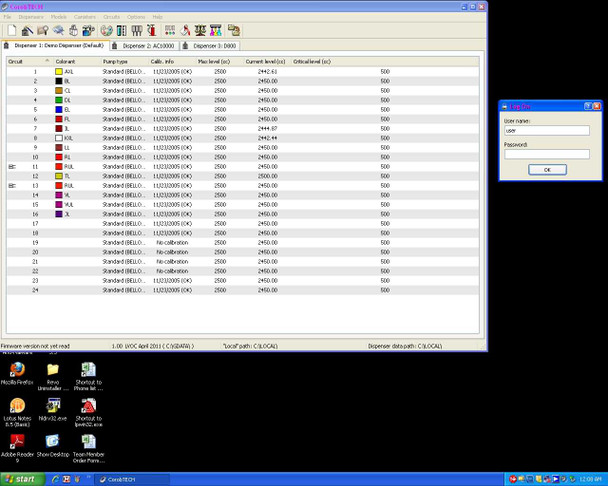Viewport: 608px width, 486px height.
Task: Click the blue paint bucket toolbar icon
Action: pos(88,30)
